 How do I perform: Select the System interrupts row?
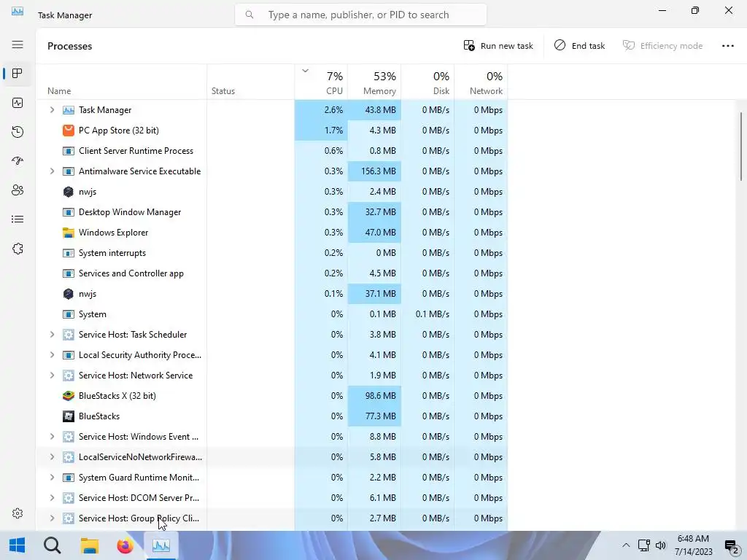pos(271,253)
